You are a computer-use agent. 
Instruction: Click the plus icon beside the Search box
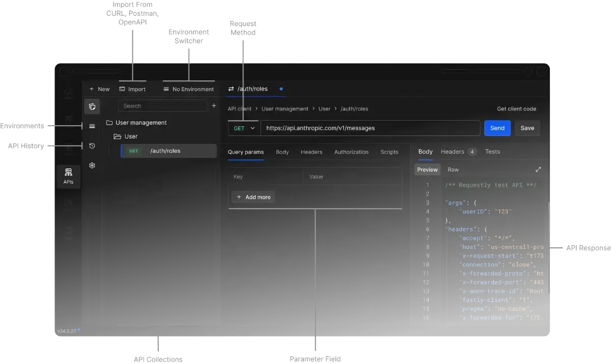click(214, 106)
